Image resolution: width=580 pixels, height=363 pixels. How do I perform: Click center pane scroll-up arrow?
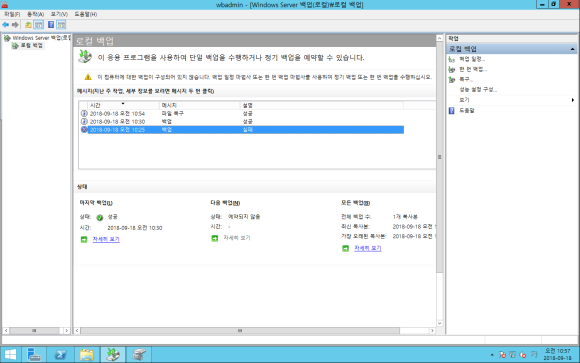(x=439, y=38)
